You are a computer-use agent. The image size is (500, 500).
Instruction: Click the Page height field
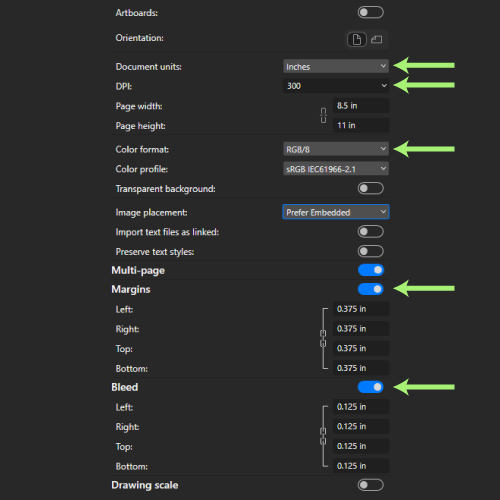[x=361, y=125]
